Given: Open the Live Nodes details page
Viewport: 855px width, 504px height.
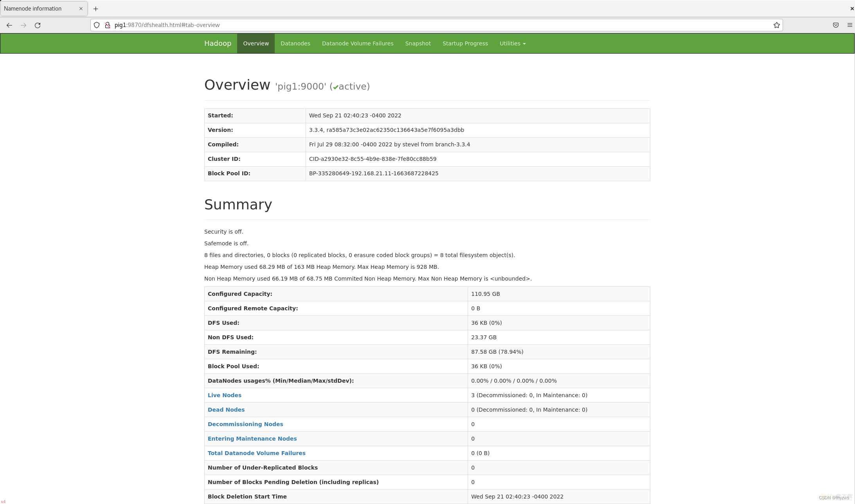Looking at the screenshot, I should click(224, 395).
